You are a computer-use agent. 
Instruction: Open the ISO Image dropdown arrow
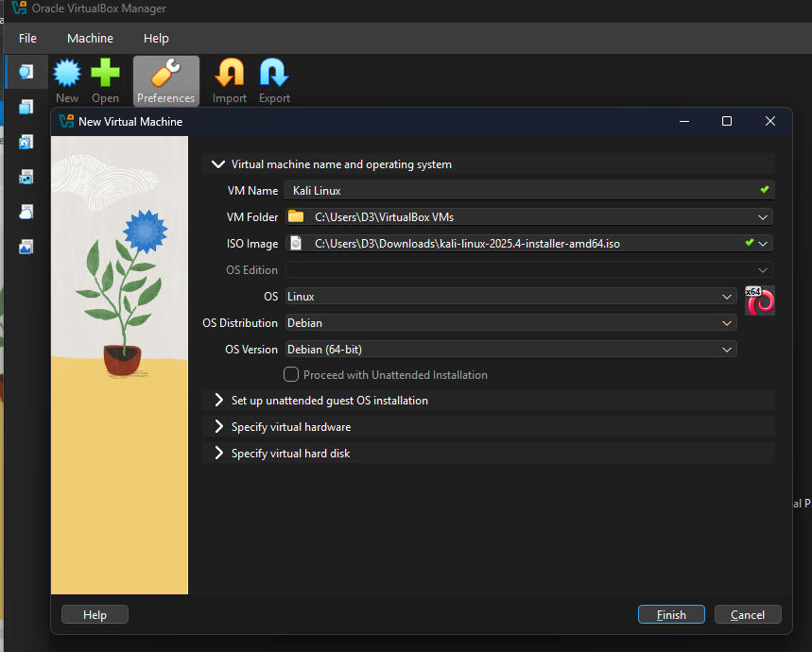tap(762, 244)
